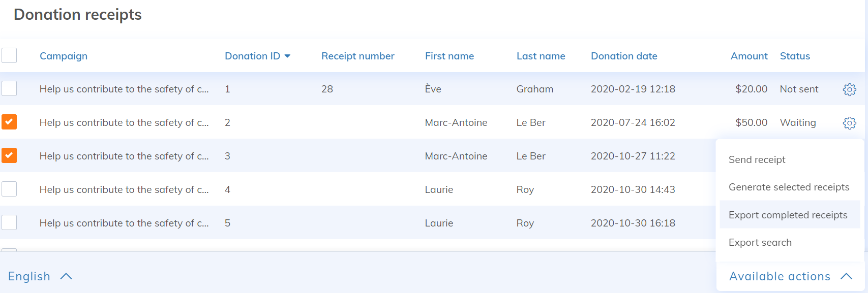Tick the checkbox for donation ID 5
Image resolution: width=868 pixels, height=293 pixels.
point(9,223)
